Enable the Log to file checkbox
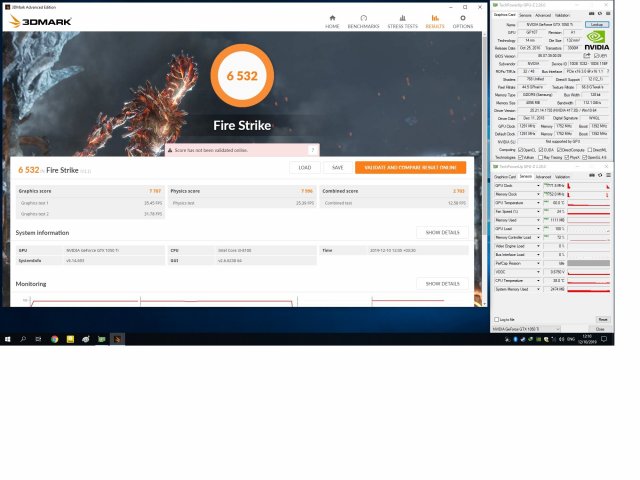The width and height of the screenshot is (640, 480). [496, 319]
